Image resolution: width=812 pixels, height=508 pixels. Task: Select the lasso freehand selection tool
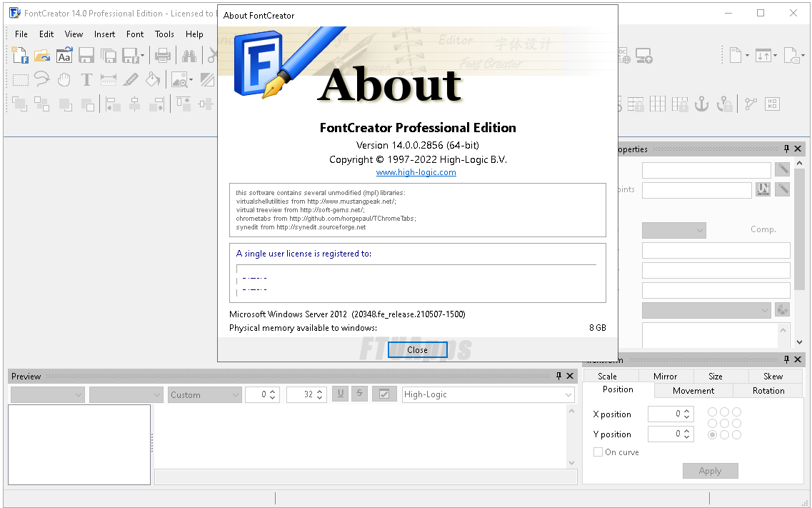pyautogui.click(x=42, y=79)
